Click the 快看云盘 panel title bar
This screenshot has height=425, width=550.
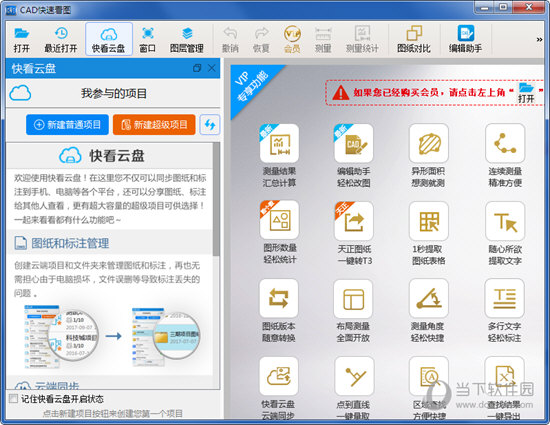[x=113, y=68]
